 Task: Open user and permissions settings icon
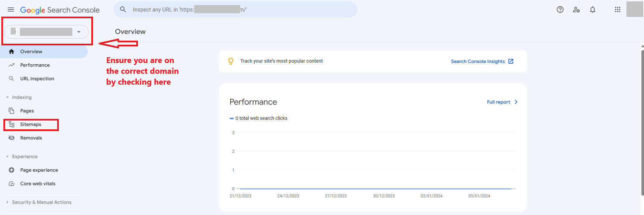click(576, 9)
